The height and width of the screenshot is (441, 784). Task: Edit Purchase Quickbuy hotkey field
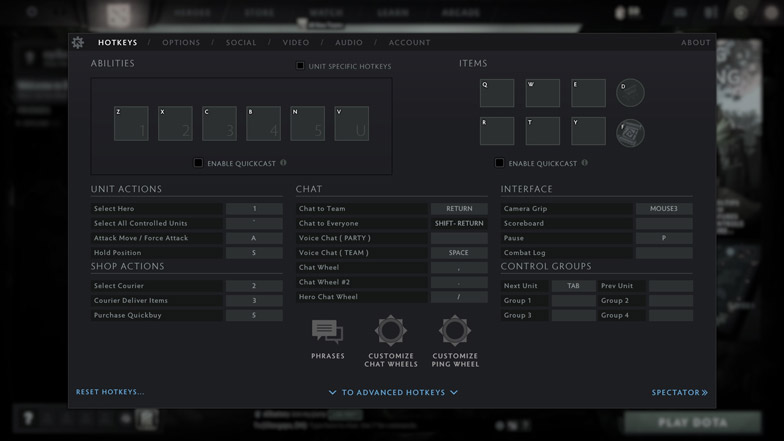pyautogui.click(x=254, y=315)
